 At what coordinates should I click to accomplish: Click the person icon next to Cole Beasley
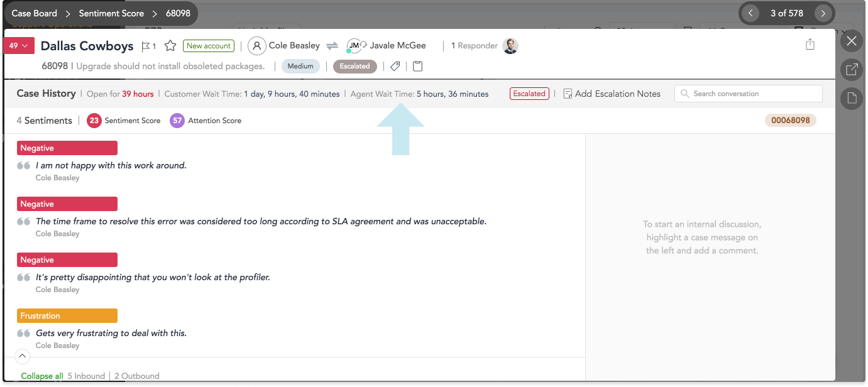pyautogui.click(x=256, y=46)
